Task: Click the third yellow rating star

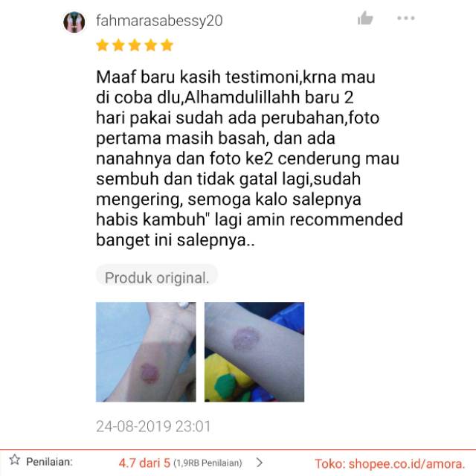Action: tap(135, 45)
